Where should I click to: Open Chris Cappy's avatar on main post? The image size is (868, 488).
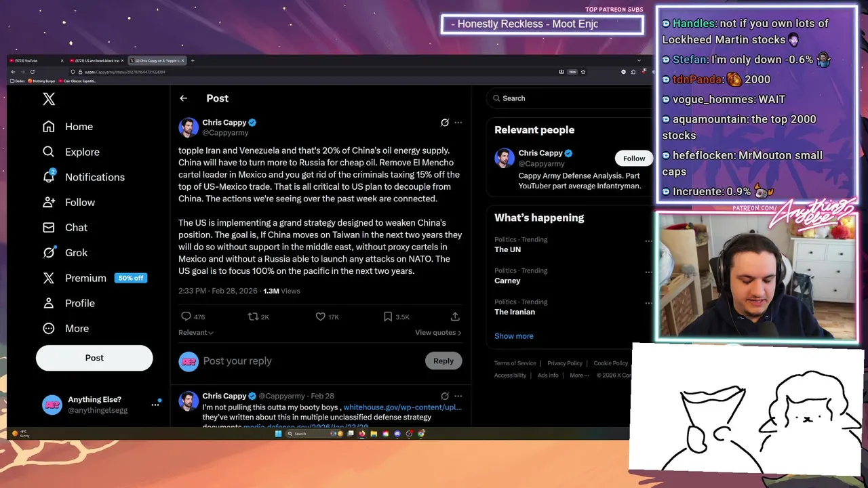coord(189,127)
